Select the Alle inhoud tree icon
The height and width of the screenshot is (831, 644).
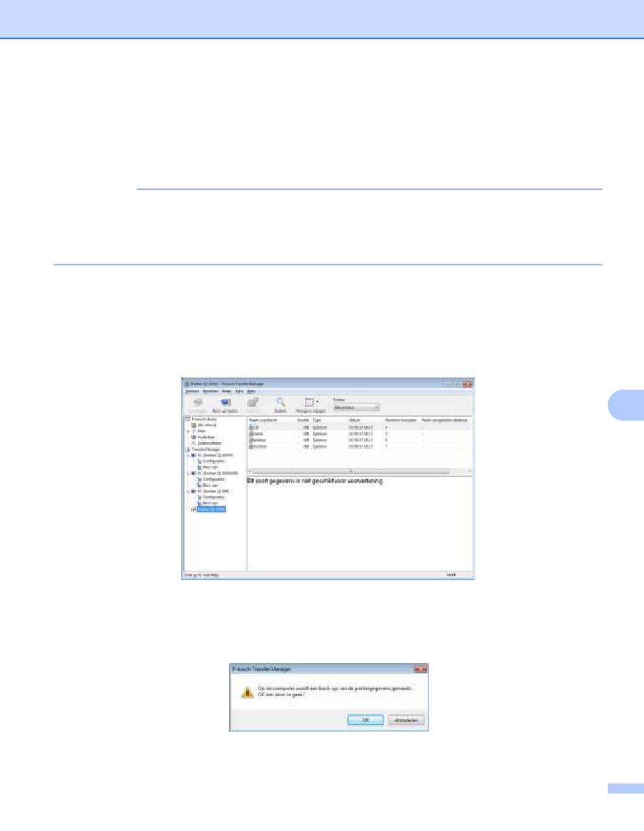(194, 425)
